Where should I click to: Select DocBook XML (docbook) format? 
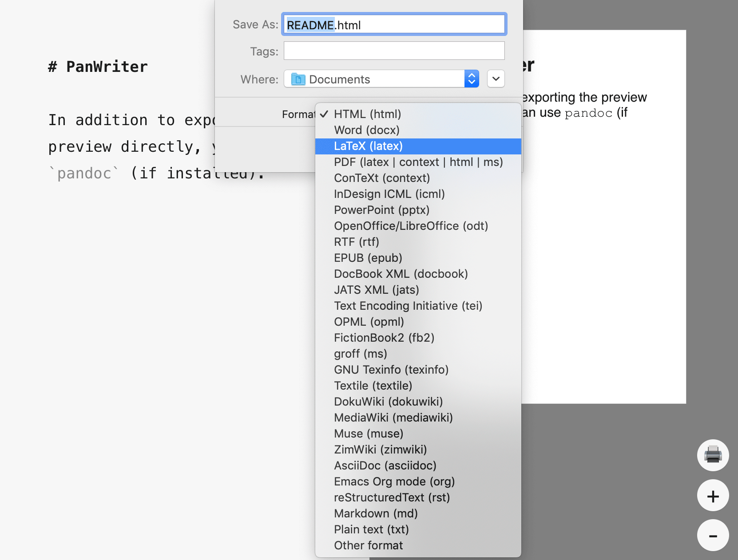coord(418,274)
